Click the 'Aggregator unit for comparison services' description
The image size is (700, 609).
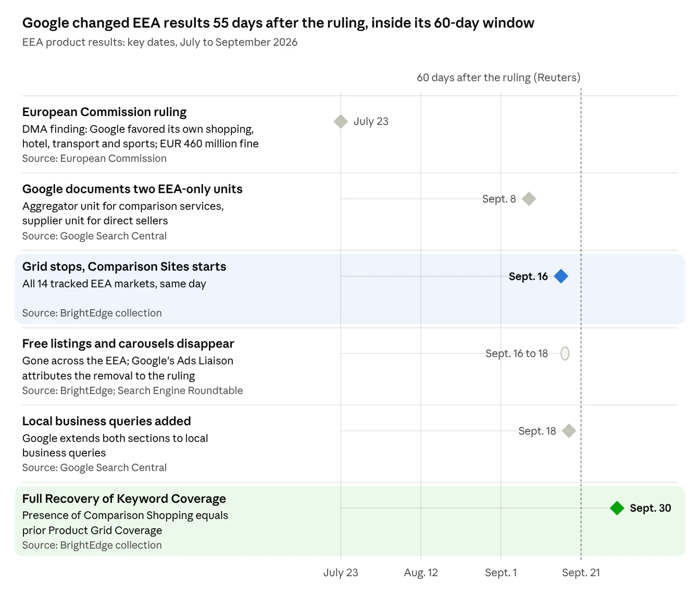(123, 206)
